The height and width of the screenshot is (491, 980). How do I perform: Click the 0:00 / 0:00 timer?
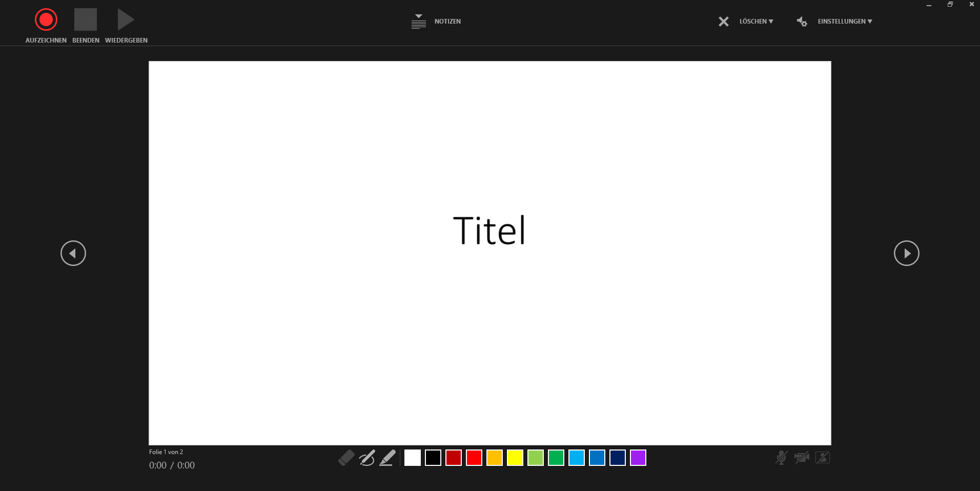[172, 465]
